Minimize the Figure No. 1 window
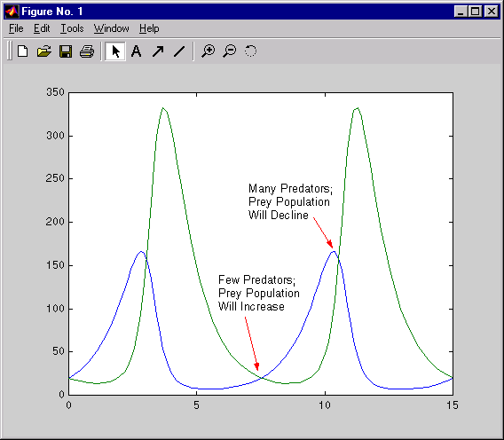This screenshot has width=504, height=440. click(x=461, y=12)
